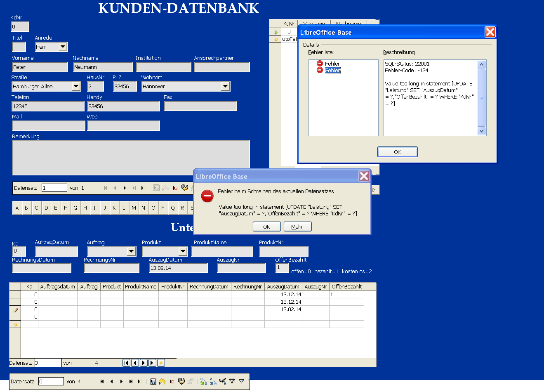Viewport: 544px width, 392px height.
Task: Click grid cell with date 13.02.14
Action: pyautogui.click(x=283, y=309)
